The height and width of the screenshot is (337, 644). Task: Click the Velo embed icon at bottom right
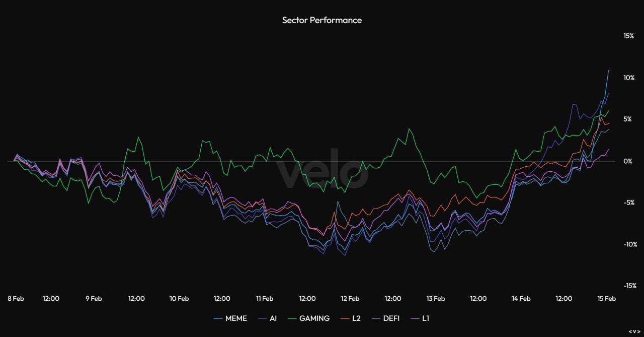point(632,331)
